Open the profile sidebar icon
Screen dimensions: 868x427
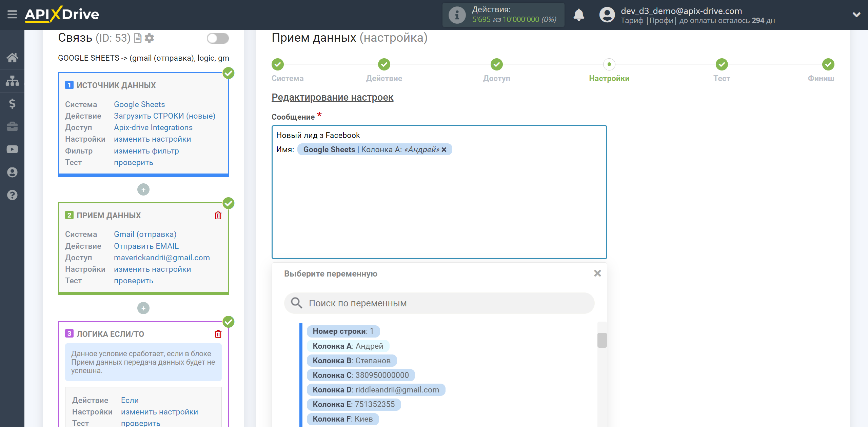coord(12,172)
